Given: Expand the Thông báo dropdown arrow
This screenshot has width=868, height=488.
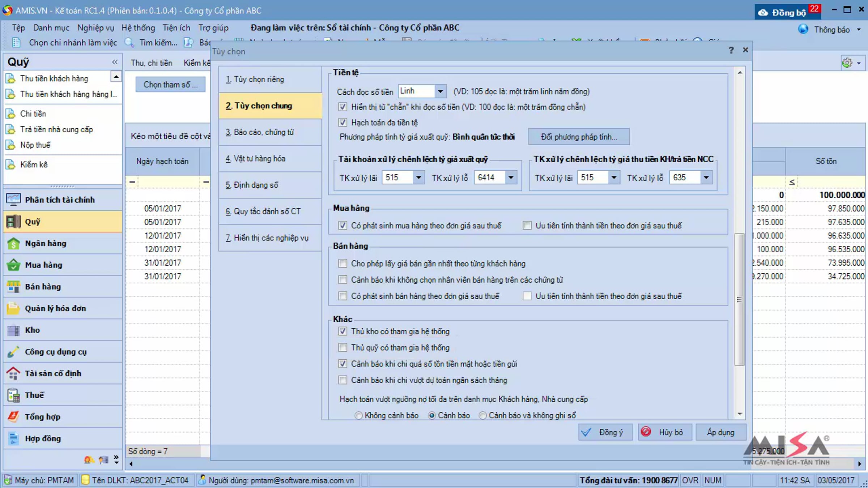Looking at the screenshot, I should click(x=859, y=30).
